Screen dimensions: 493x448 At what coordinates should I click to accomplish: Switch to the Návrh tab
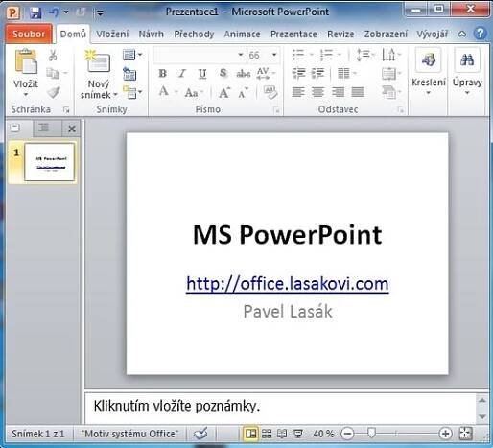(151, 34)
